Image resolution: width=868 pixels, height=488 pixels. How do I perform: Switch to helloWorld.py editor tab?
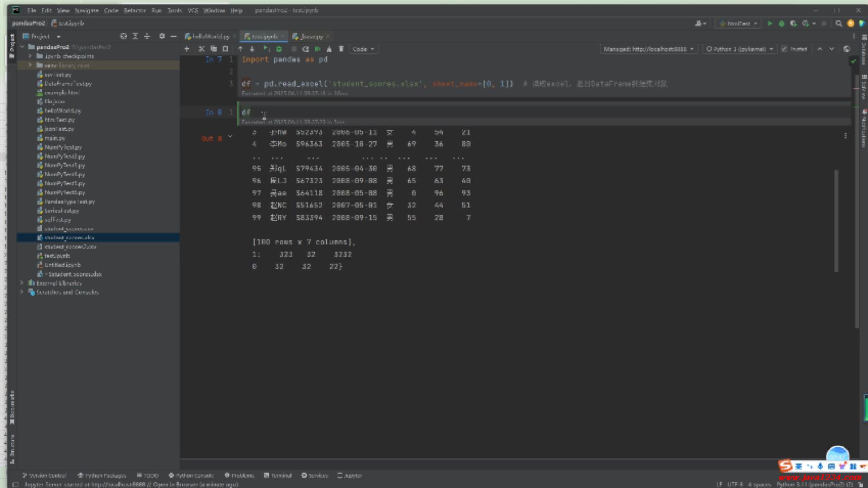pyautogui.click(x=210, y=36)
